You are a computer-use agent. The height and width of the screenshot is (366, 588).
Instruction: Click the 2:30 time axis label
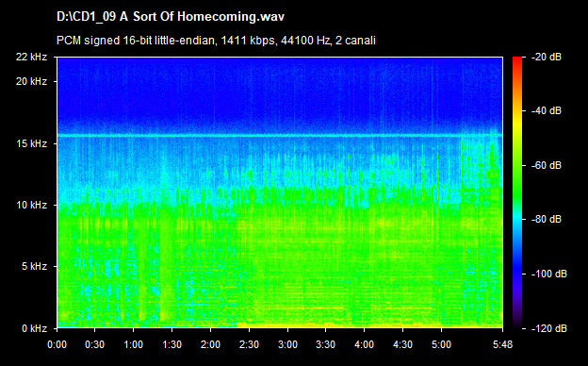click(x=249, y=344)
